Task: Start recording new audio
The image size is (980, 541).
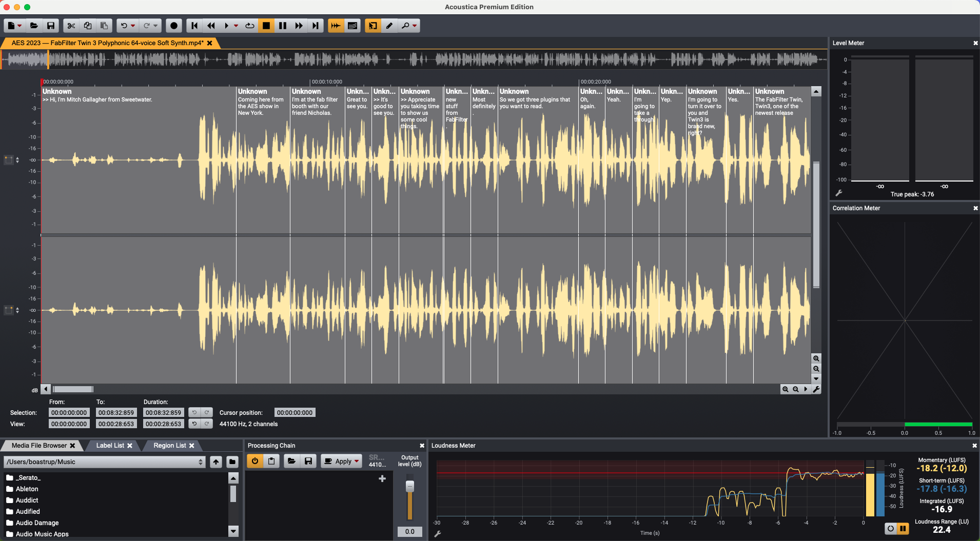Action: click(174, 25)
